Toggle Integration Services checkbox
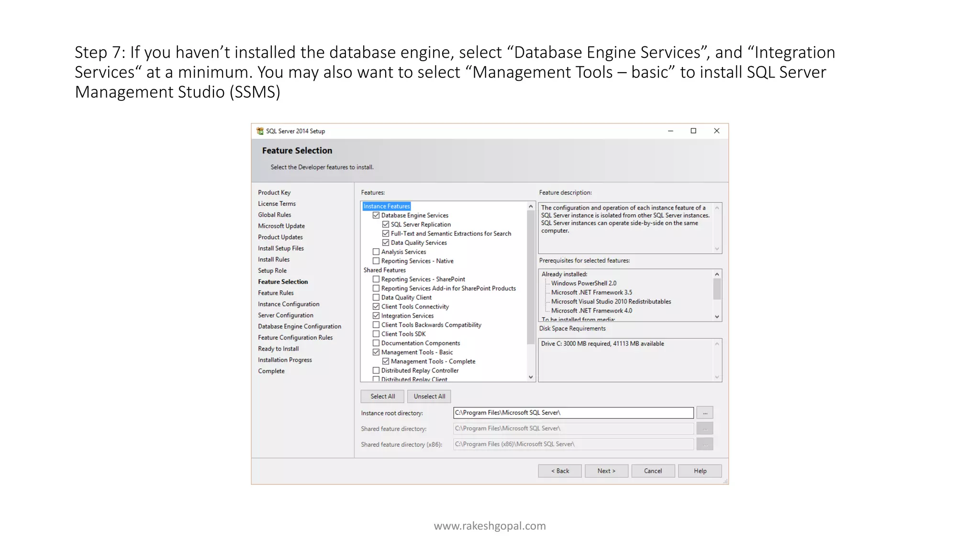 point(376,316)
